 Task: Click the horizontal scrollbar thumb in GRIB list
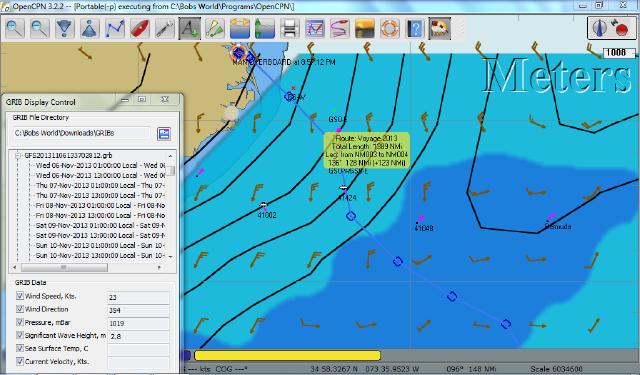click(x=64, y=268)
